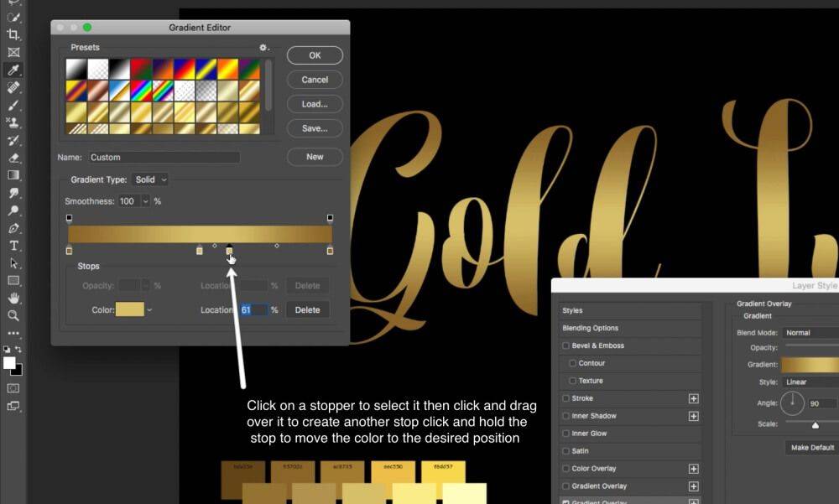Select the Brush tool

pyautogui.click(x=13, y=105)
